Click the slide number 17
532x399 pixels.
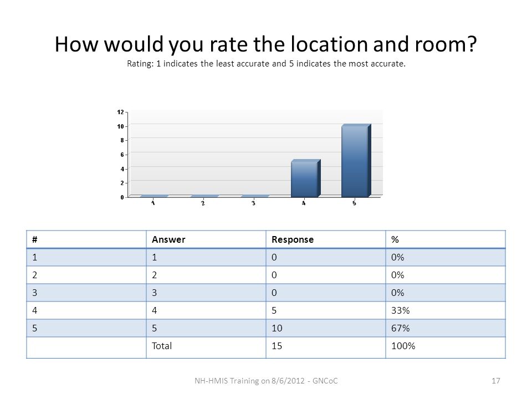tap(495, 381)
